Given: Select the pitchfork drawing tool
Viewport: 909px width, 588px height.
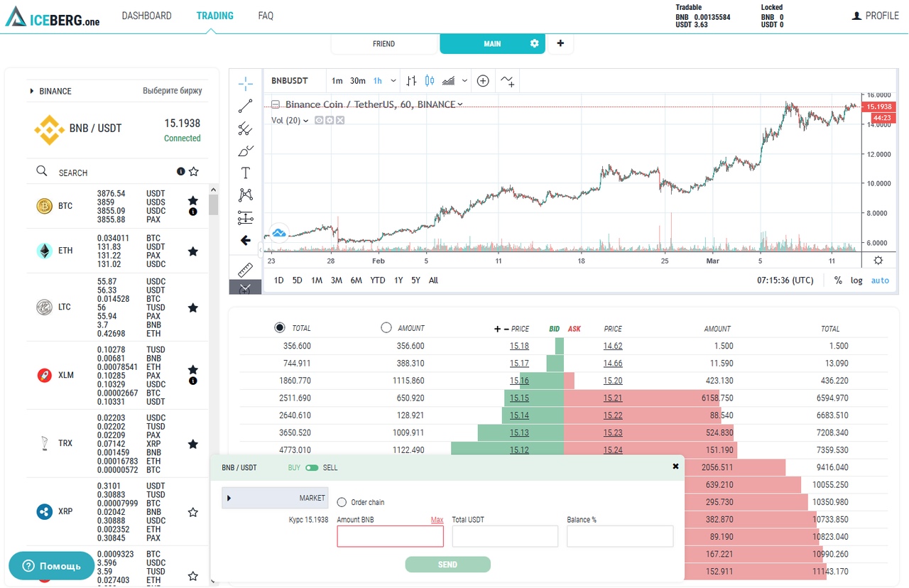Looking at the screenshot, I should coord(245,129).
